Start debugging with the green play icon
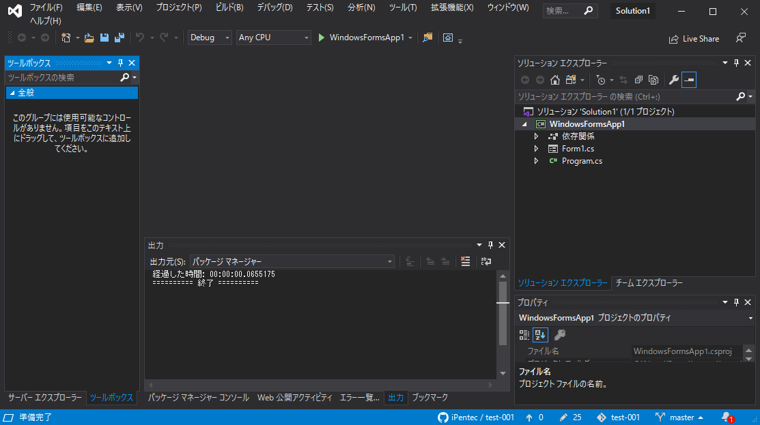This screenshot has width=760, height=425. [321, 38]
